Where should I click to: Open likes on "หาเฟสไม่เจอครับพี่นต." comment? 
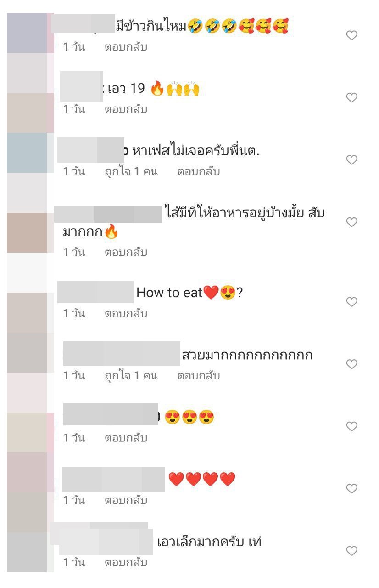tap(131, 171)
